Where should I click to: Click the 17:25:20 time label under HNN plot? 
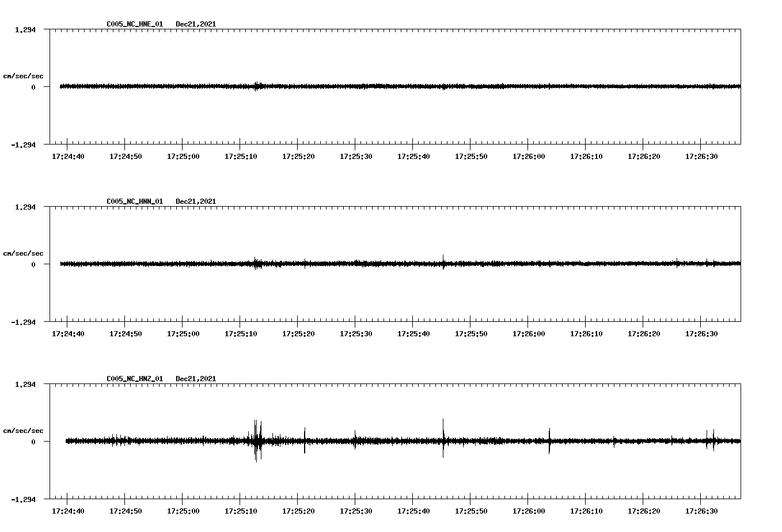[x=298, y=334]
